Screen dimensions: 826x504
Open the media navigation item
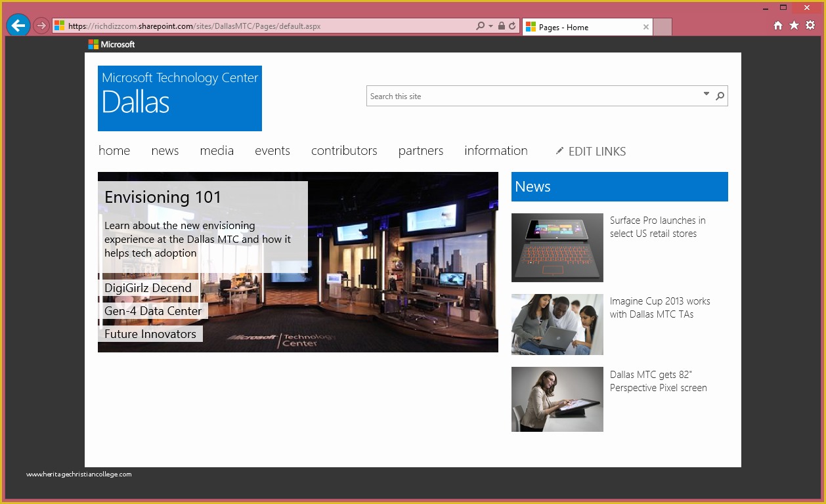point(217,150)
